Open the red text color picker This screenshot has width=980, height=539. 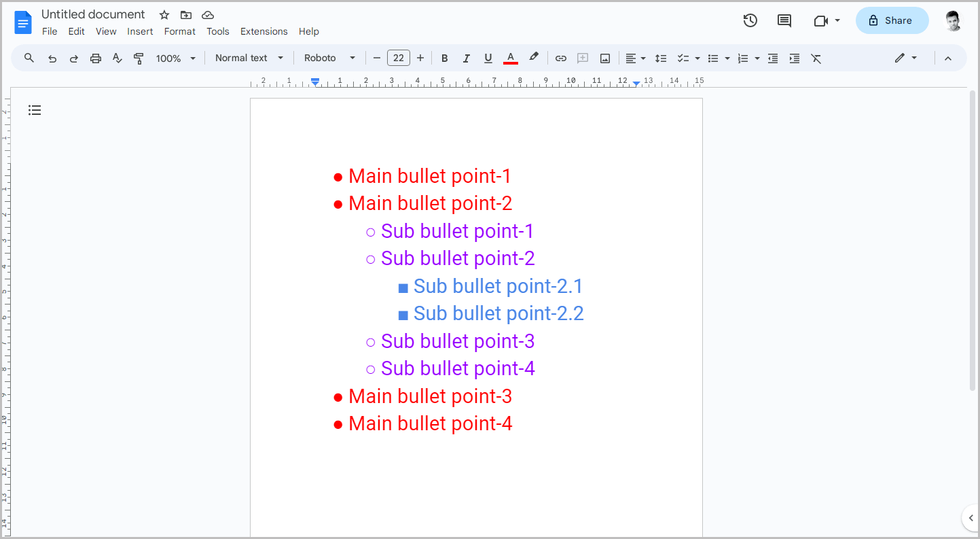click(511, 58)
